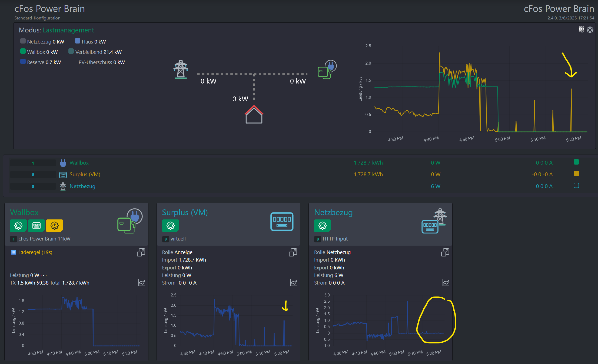Show Surplus (VM) chart via graph icon

click(294, 283)
